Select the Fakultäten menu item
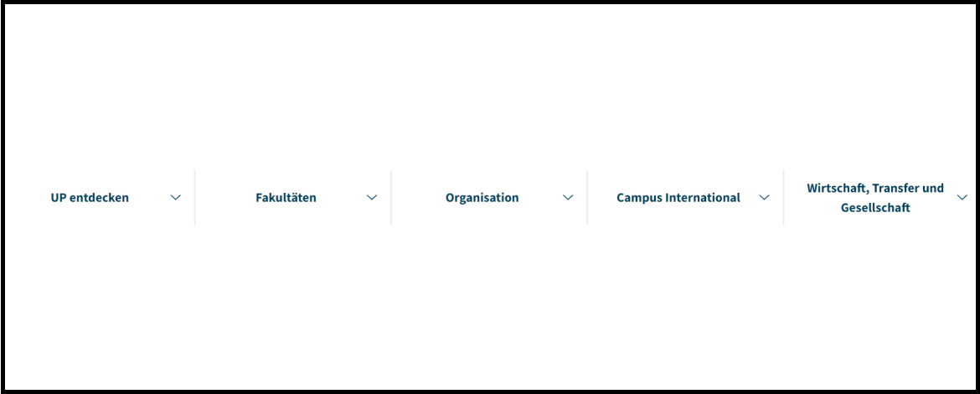The width and height of the screenshot is (980, 394). coord(286,198)
